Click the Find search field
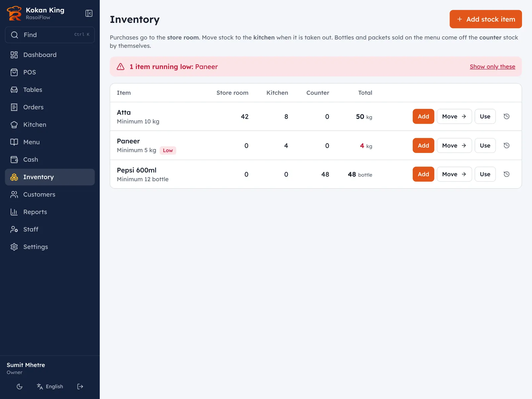 50,35
